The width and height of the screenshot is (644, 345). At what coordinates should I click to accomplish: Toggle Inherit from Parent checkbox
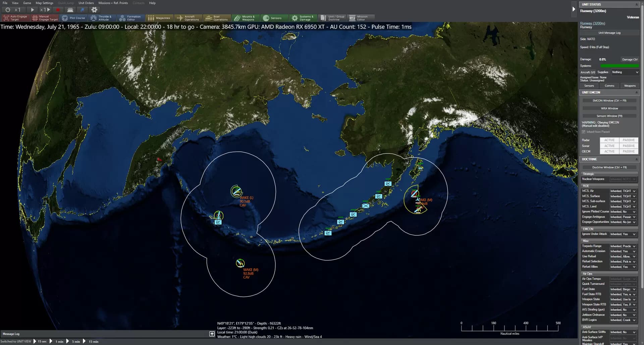[x=584, y=132]
